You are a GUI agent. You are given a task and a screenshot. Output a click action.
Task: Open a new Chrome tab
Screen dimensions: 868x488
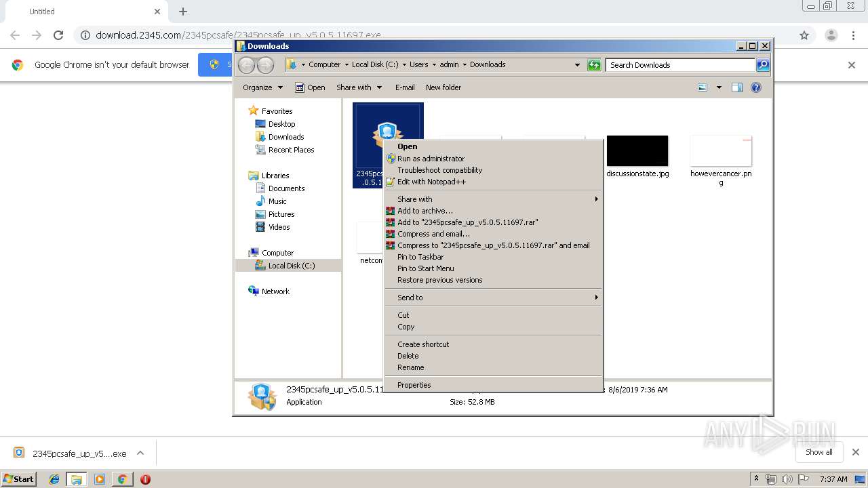pyautogui.click(x=183, y=12)
